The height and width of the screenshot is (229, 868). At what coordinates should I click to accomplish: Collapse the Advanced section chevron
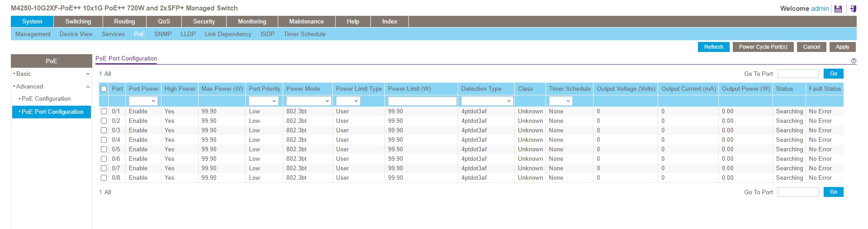(88, 87)
